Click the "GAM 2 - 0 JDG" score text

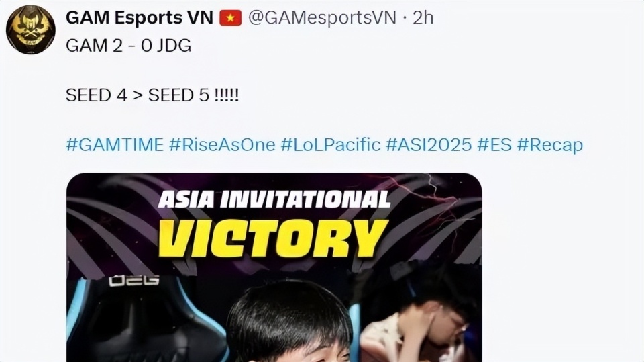click(129, 45)
